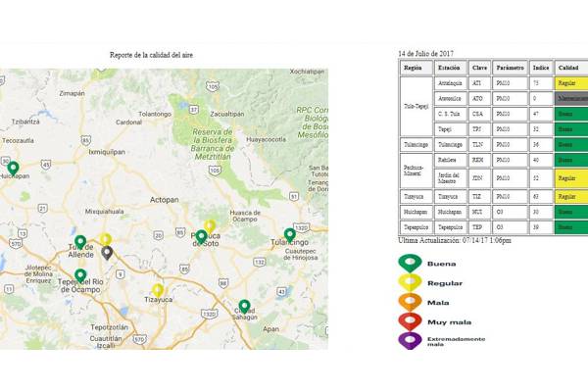This screenshot has width=588, height=392.
Task: Click the CSA clave cell
Action: [x=479, y=114]
